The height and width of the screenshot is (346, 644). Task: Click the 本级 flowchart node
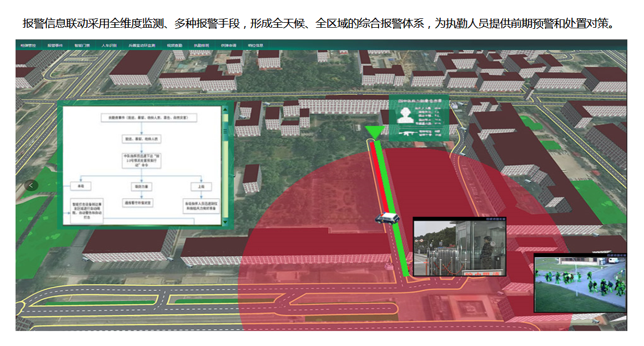pyautogui.click(x=81, y=186)
